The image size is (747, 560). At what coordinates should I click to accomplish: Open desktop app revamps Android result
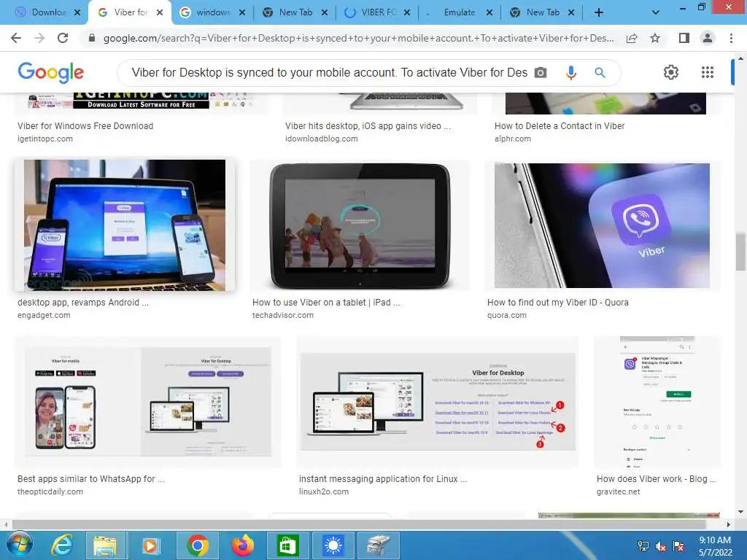click(83, 303)
